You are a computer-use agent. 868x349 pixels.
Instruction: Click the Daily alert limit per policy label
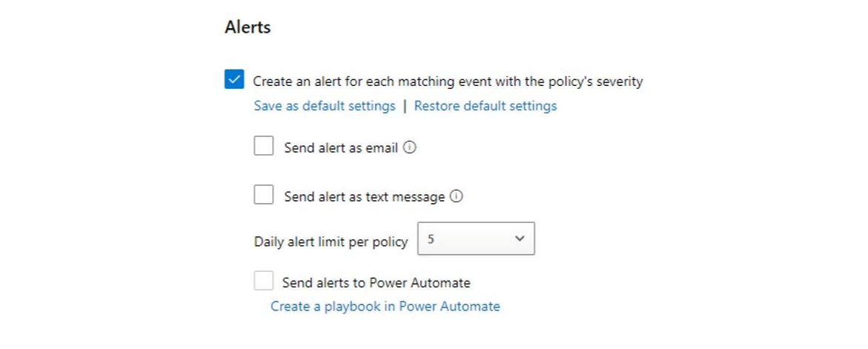point(331,242)
